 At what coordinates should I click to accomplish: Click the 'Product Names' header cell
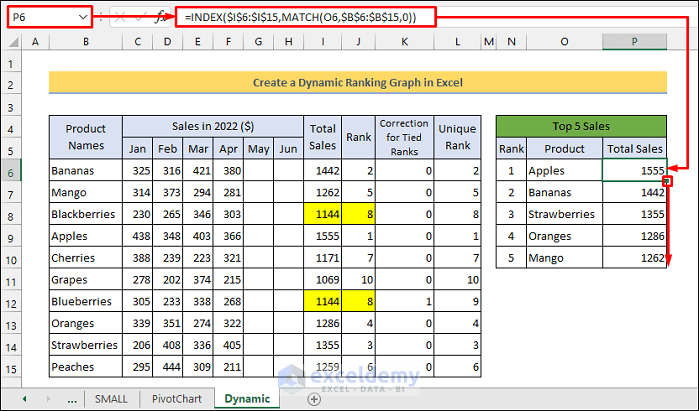coord(86,137)
